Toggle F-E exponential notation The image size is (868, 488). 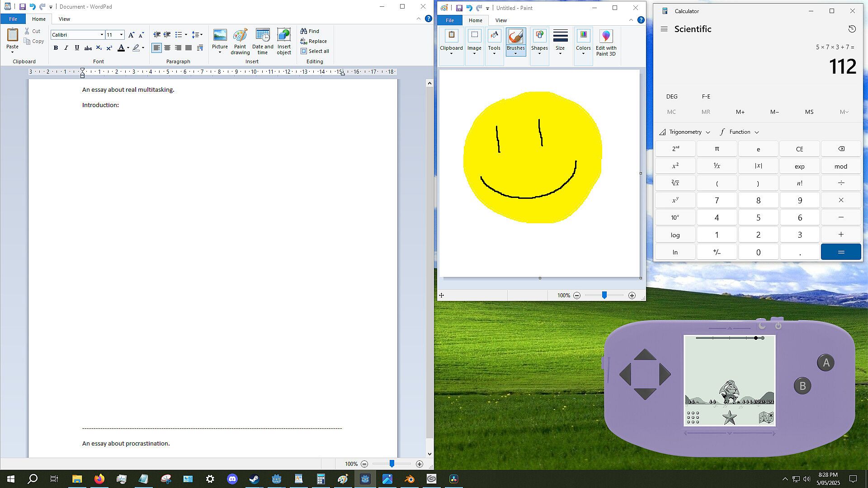706,96
